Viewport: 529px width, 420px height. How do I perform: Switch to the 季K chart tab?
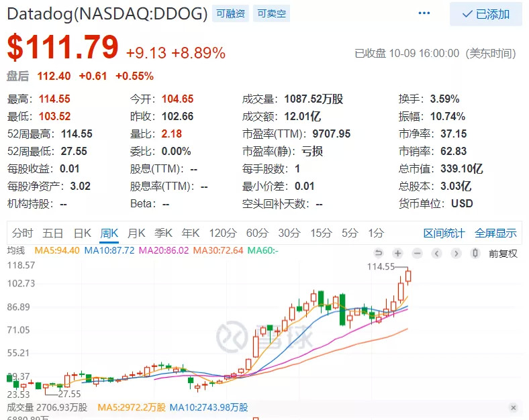163,233
